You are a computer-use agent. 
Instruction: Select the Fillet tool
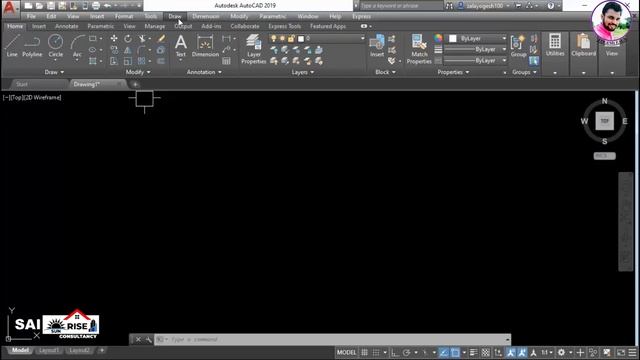[x=141, y=50]
